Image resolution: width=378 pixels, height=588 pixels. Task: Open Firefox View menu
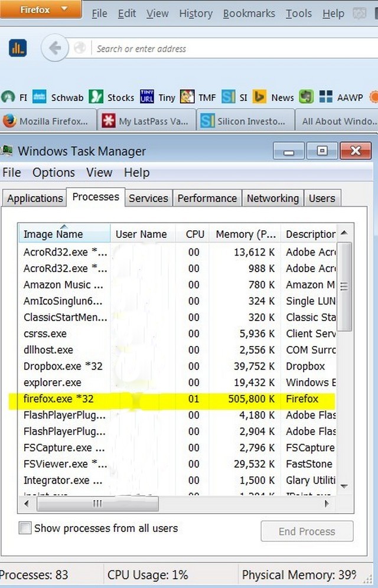click(157, 14)
